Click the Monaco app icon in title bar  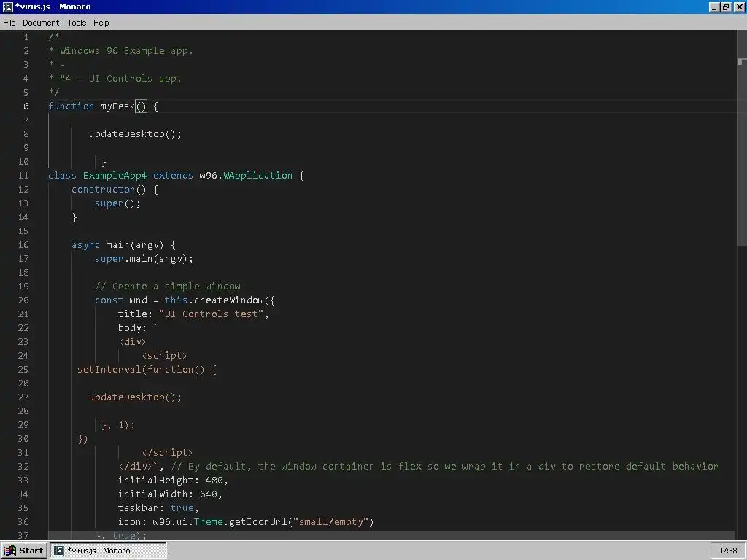[x=7, y=7]
